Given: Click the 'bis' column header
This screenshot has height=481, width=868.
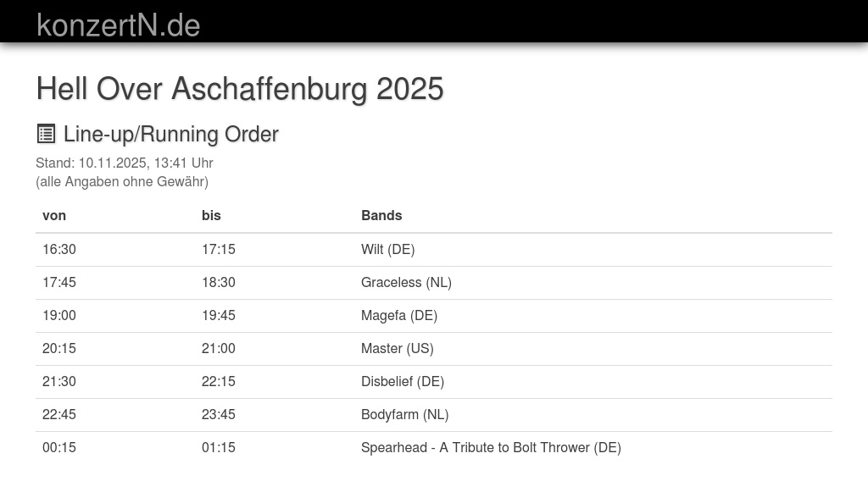Looking at the screenshot, I should 211,215.
